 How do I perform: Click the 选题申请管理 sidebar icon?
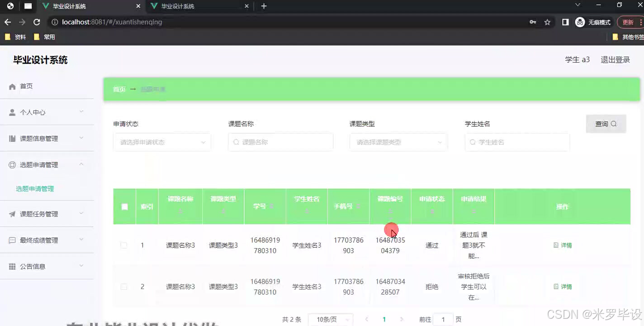tap(12, 165)
